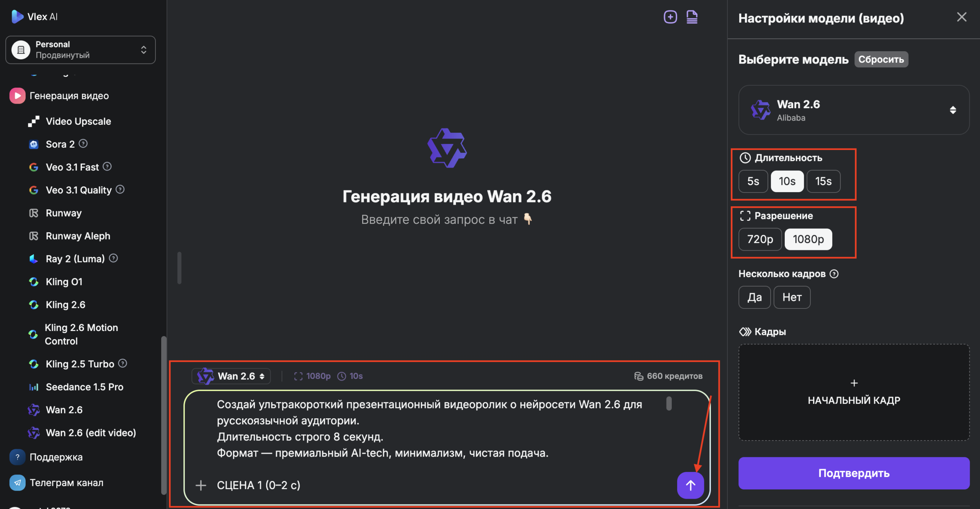Choose Да for multiple frames

pyautogui.click(x=755, y=297)
